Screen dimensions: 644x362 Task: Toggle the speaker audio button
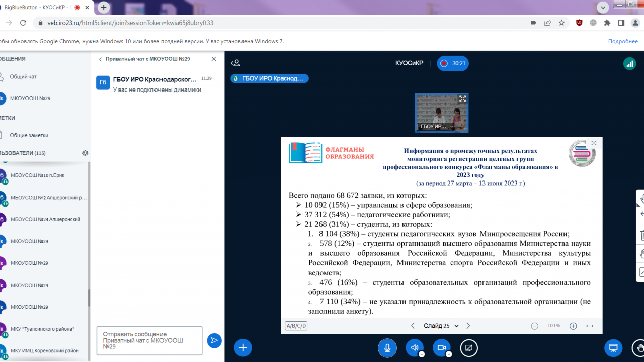tap(414, 348)
